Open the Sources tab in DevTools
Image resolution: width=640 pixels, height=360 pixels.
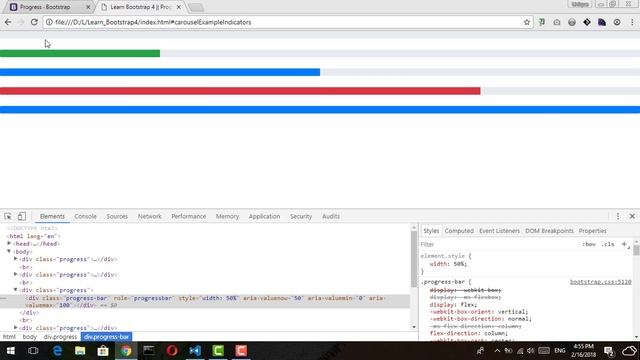(117, 216)
